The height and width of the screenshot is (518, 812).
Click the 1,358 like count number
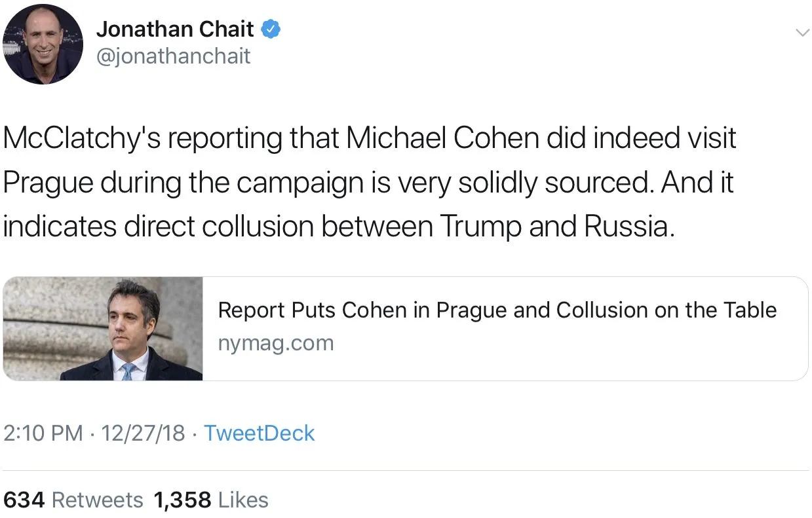point(182,500)
